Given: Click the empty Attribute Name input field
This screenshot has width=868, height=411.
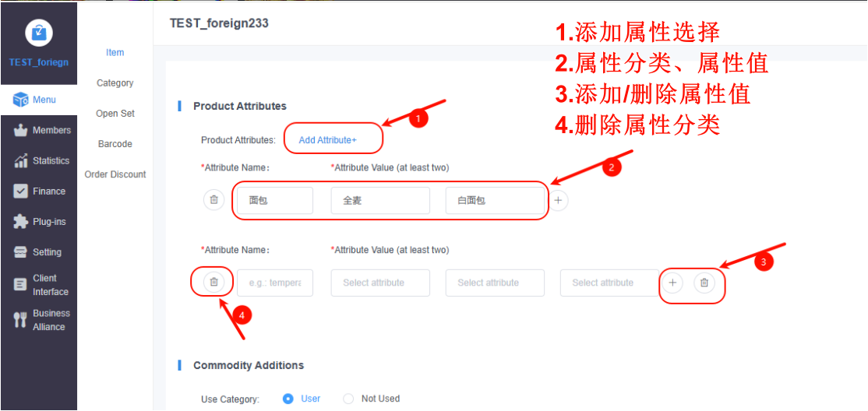Looking at the screenshot, I should coord(275,283).
